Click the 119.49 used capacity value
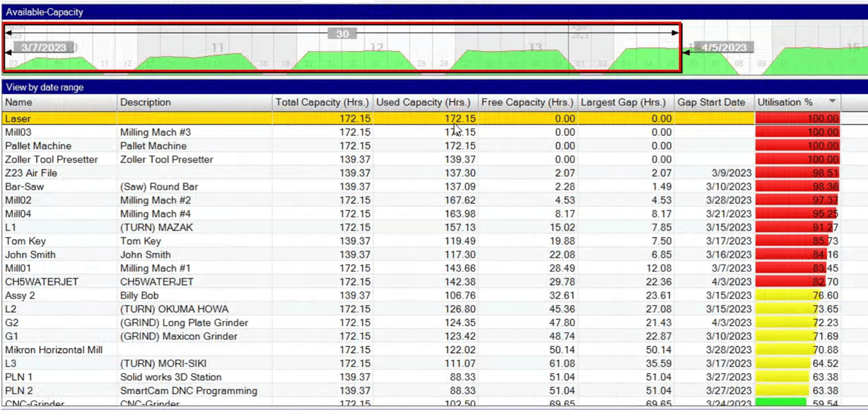This screenshot has width=868, height=412. pos(461,241)
